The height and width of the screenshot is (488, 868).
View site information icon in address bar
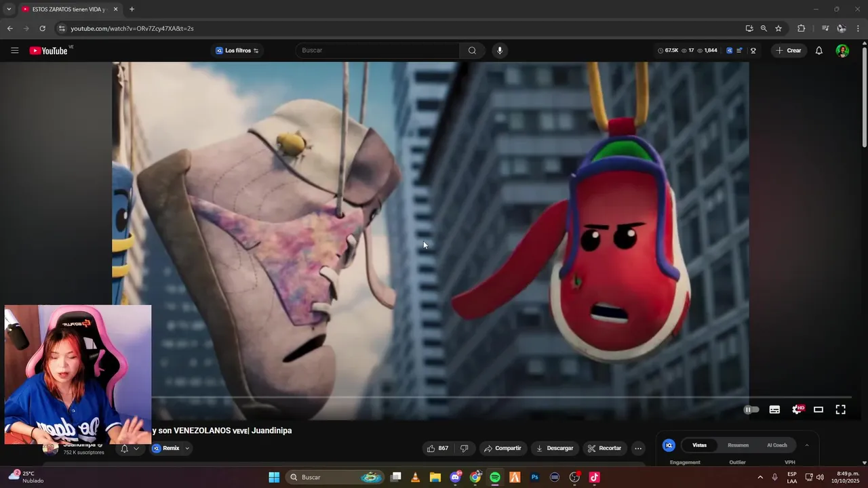coord(62,28)
